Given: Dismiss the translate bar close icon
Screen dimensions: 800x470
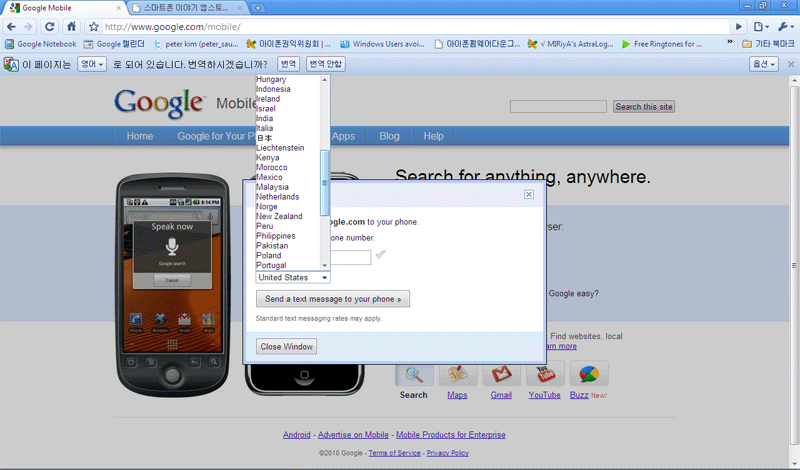Looking at the screenshot, I should point(791,64).
